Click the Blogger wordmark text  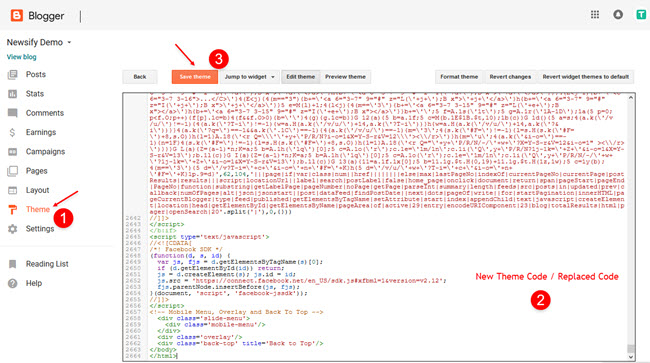[46, 16]
